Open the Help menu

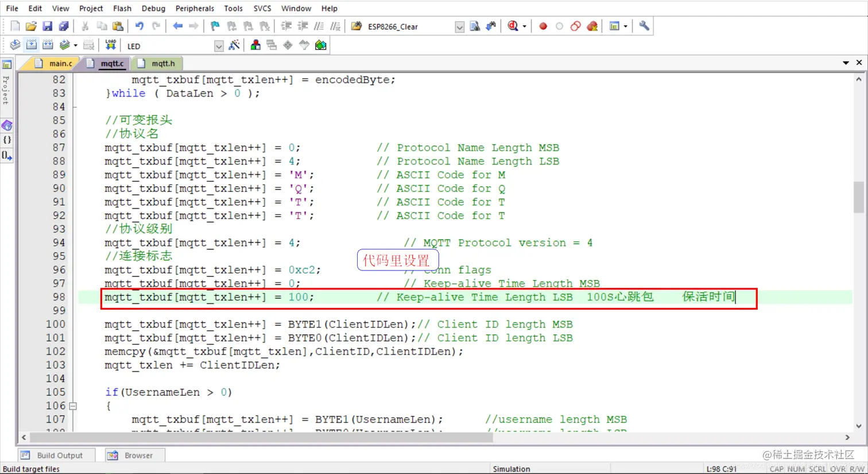click(x=330, y=8)
